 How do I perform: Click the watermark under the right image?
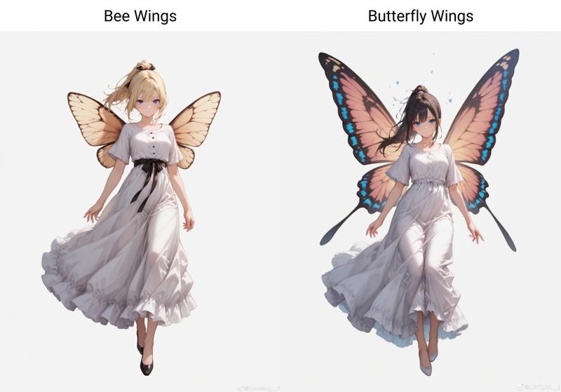[539, 386]
